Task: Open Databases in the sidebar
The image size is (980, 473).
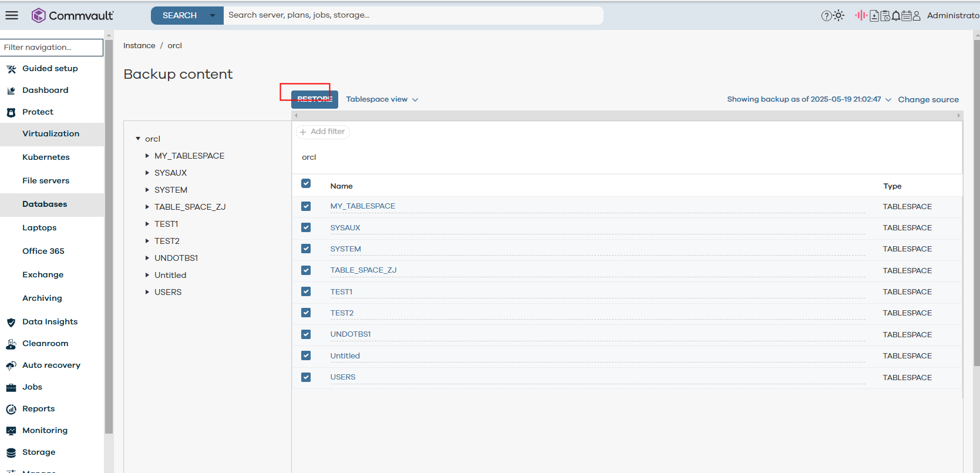Action: click(45, 204)
